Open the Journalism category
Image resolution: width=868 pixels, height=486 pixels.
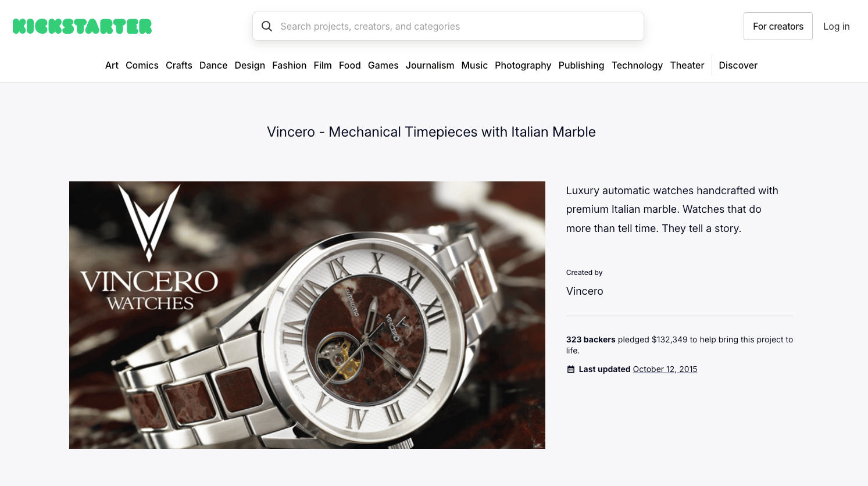click(x=430, y=65)
